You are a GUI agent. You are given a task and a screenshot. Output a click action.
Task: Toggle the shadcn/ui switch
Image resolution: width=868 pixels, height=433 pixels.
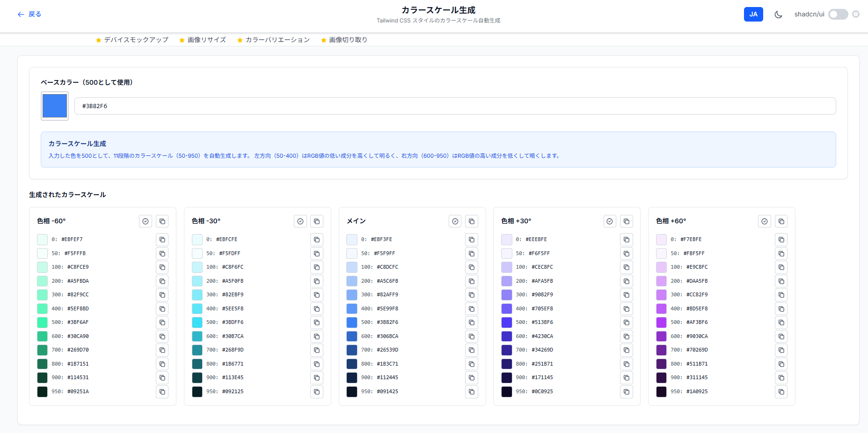tap(838, 15)
